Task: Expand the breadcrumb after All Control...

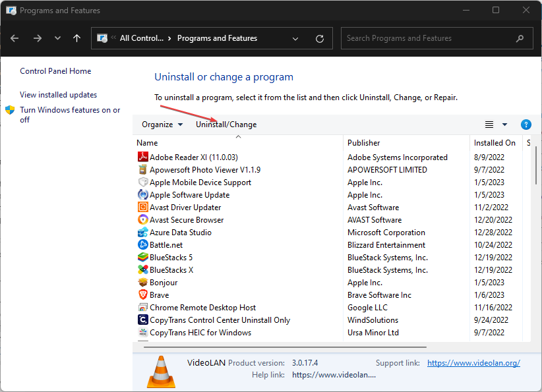Action: (169, 38)
